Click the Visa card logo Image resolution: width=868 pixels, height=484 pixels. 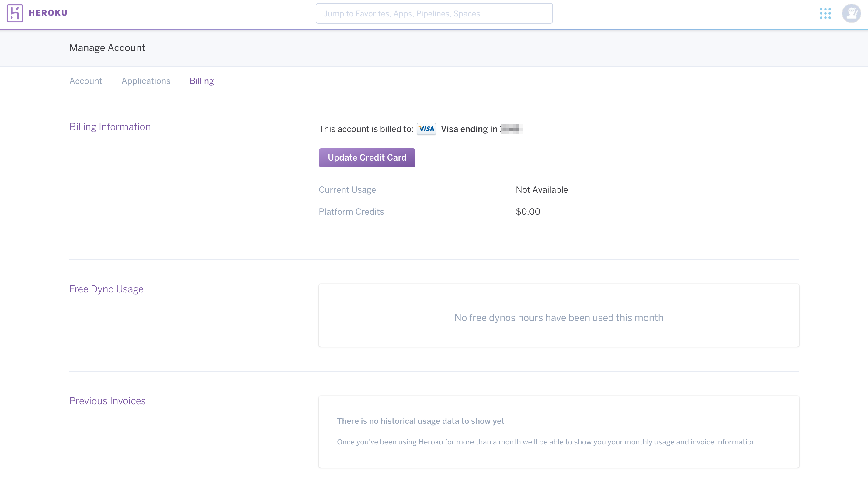pos(426,129)
